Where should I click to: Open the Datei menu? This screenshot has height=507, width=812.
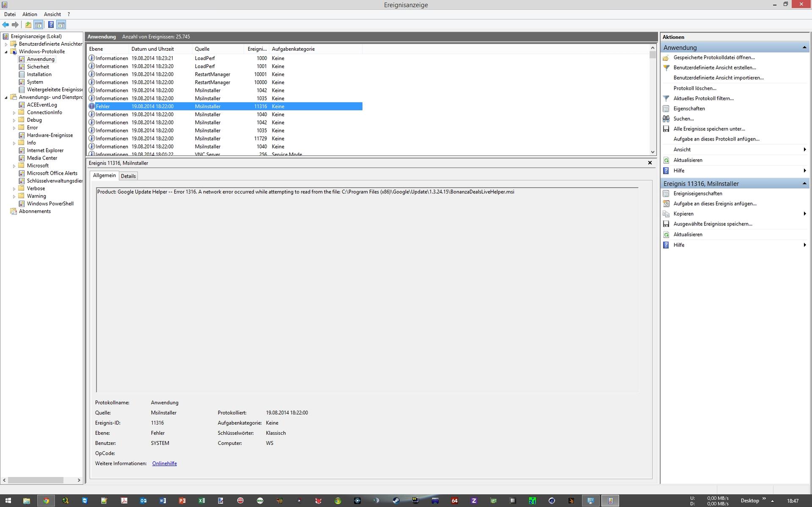click(x=10, y=14)
